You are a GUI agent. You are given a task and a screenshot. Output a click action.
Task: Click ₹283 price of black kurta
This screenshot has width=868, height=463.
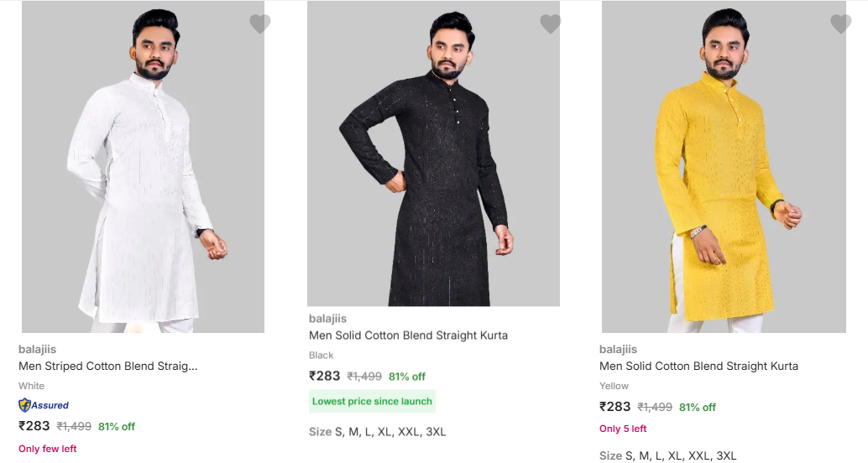point(325,376)
